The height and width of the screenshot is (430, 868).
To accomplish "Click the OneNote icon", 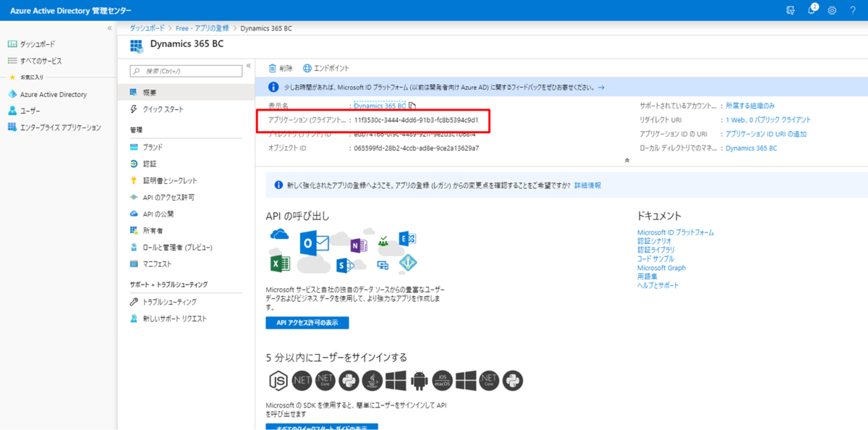I will [359, 246].
